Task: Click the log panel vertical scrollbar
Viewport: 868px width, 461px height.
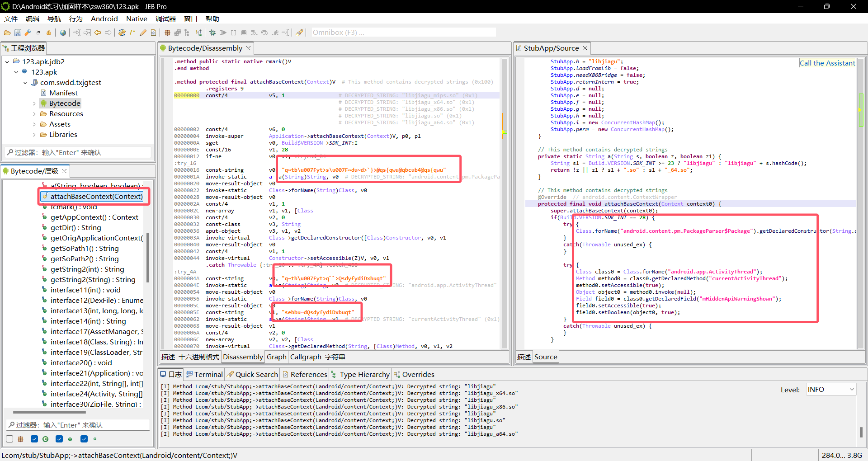Action: [x=861, y=432]
